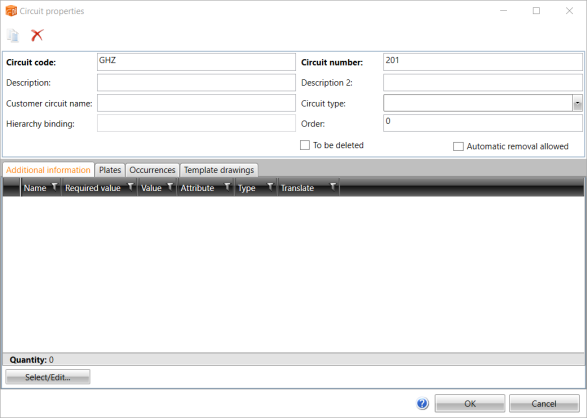
Task: Expand the Circuit type dropdown arrow
Action: (577, 103)
